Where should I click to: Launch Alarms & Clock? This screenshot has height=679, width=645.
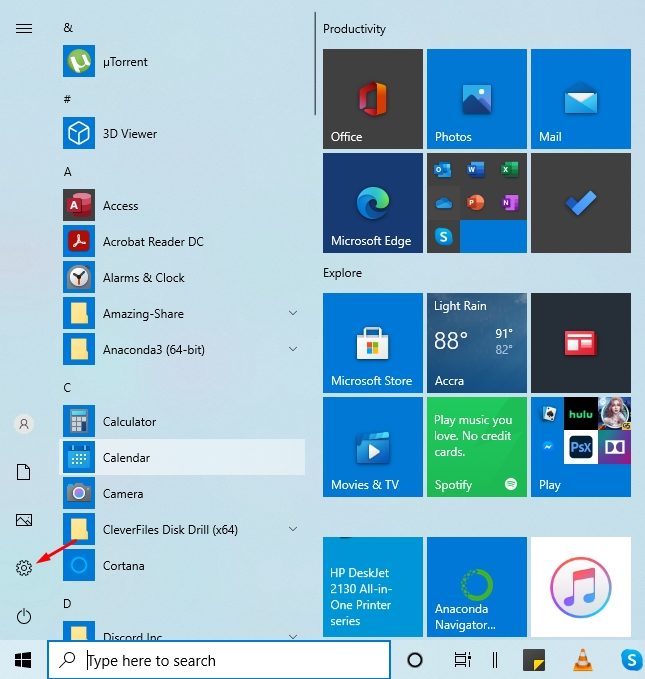(x=182, y=277)
